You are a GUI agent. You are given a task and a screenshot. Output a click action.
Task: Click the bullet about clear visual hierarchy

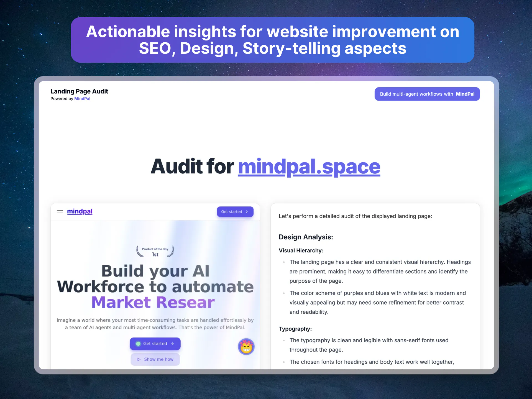380,272
